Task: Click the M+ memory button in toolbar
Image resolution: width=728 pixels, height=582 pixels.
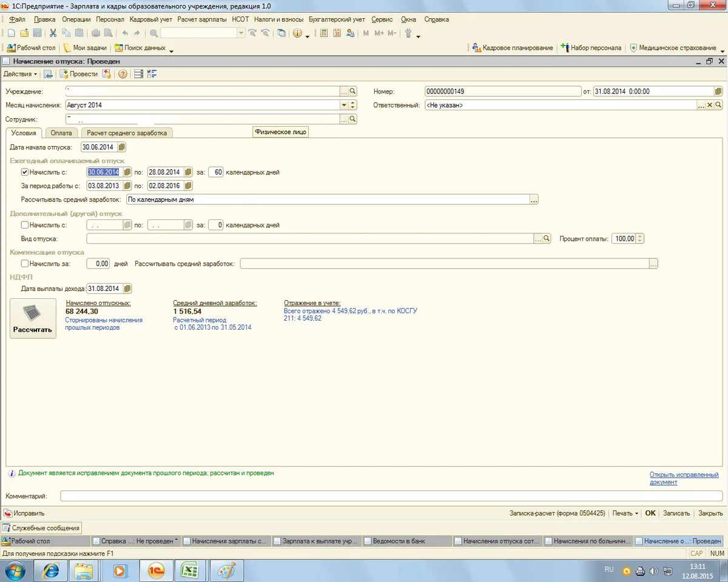Action: [379, 33]
